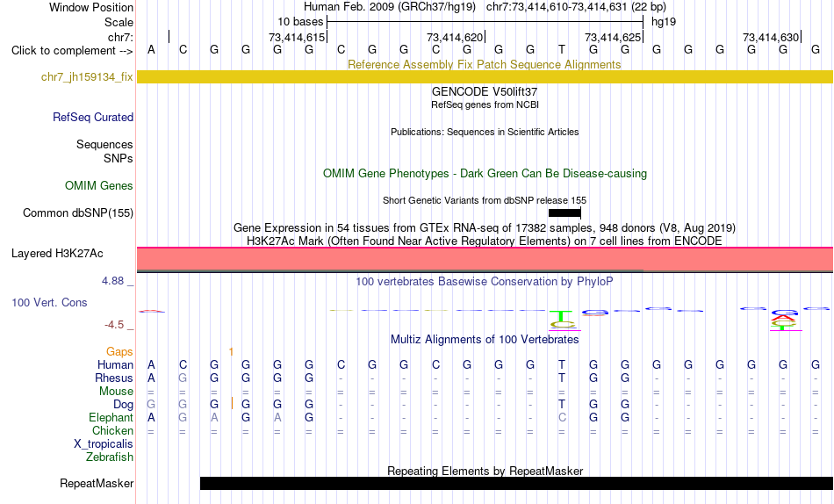Click the orange '1' in the Gaps row
This screenshot has width=834, height=504.
point(231,352)
